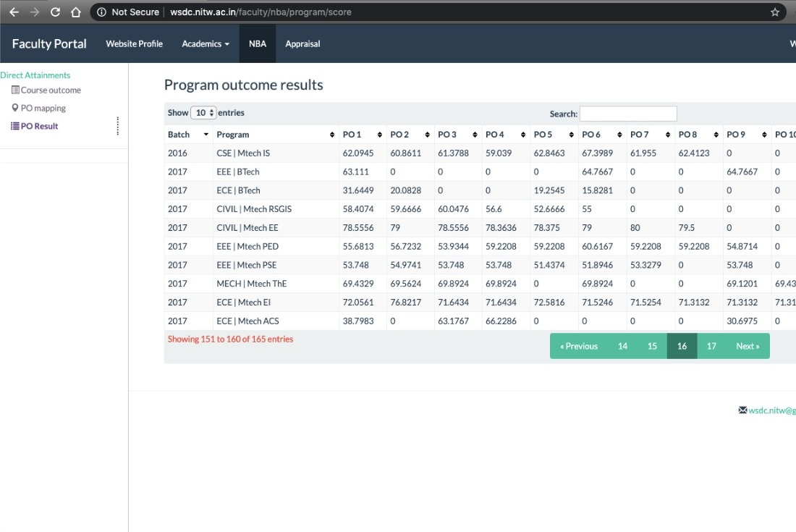Click the wsdc.nitw email link

click(x=771, y=410)
